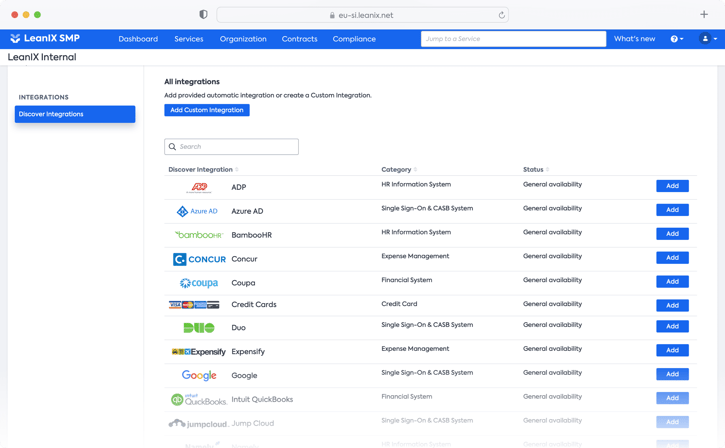Reload the page with refresh icon

click(x=502, y=15)
